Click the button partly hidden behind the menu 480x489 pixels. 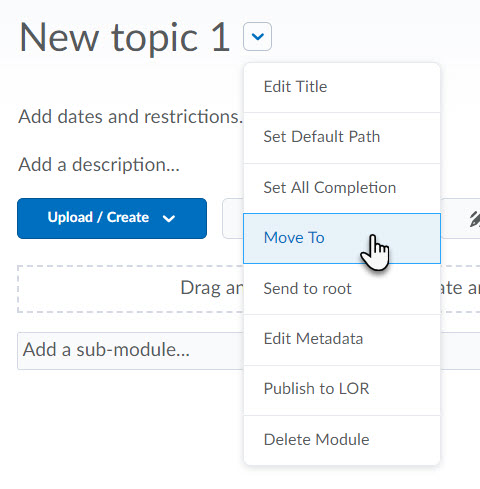coord(233,218)
